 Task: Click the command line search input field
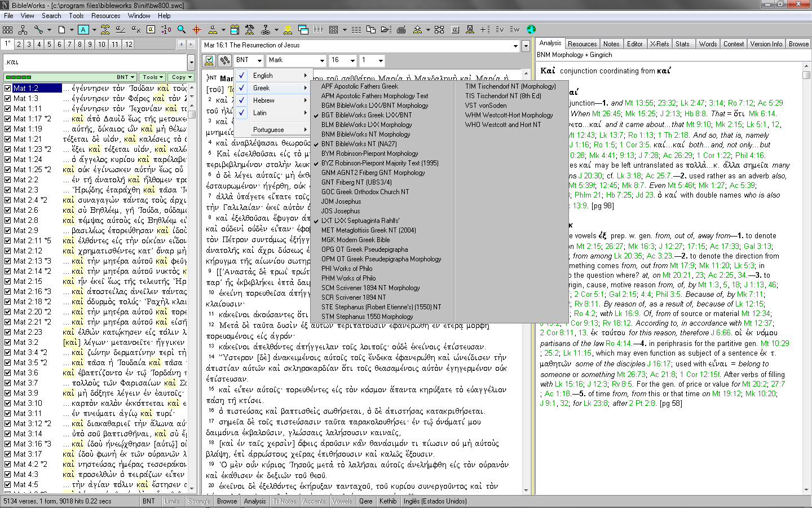[95, 62]
